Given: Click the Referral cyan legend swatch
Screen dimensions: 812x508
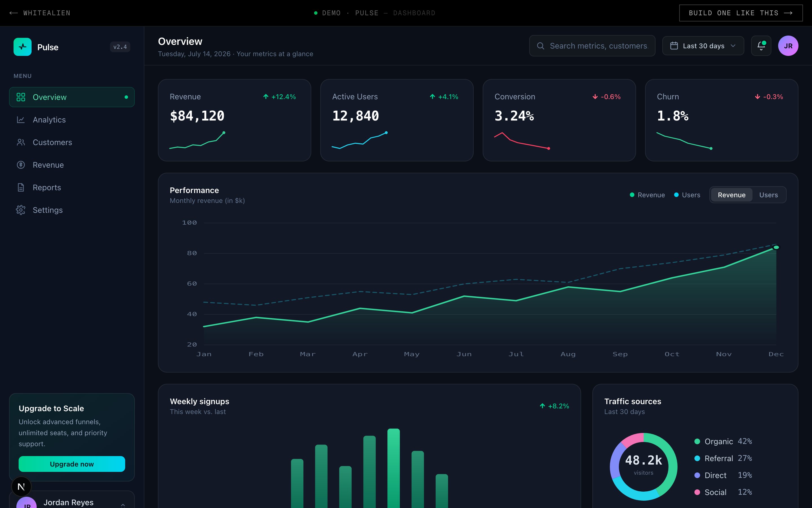Looking at the screenshot, I should pos(697,458).
